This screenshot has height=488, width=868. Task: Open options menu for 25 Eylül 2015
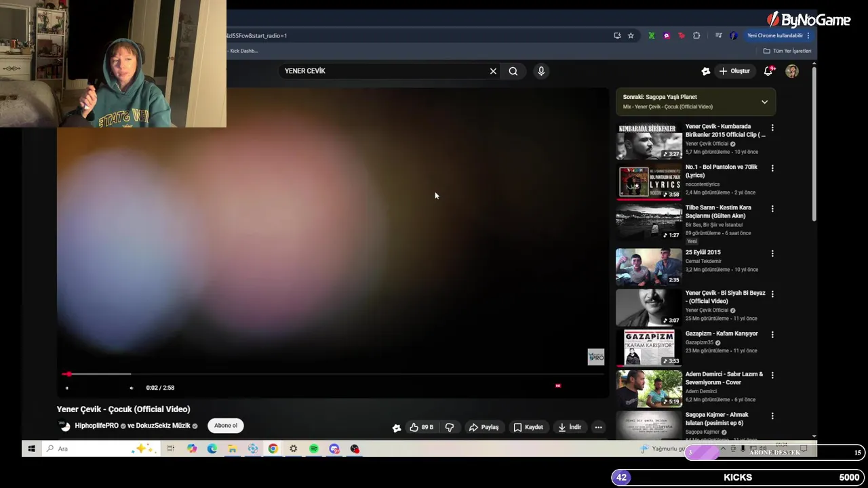[772, 253]
